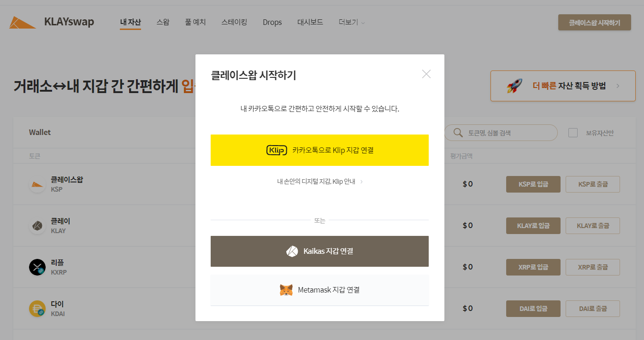Screen dimensions: 644x340
Task: Select the Drops menu item
Action: pos(272,22)
